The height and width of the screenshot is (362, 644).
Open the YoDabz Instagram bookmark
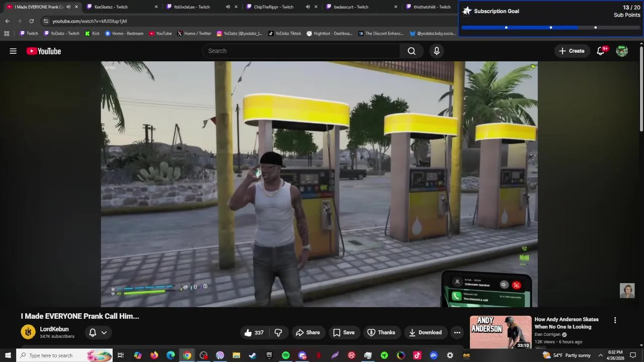[x=239, y=34]
